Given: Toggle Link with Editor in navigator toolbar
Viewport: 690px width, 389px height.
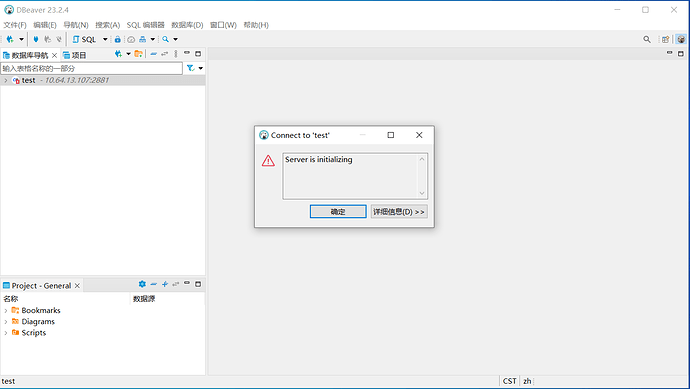Looking at the screenshot, I should 165,54.
